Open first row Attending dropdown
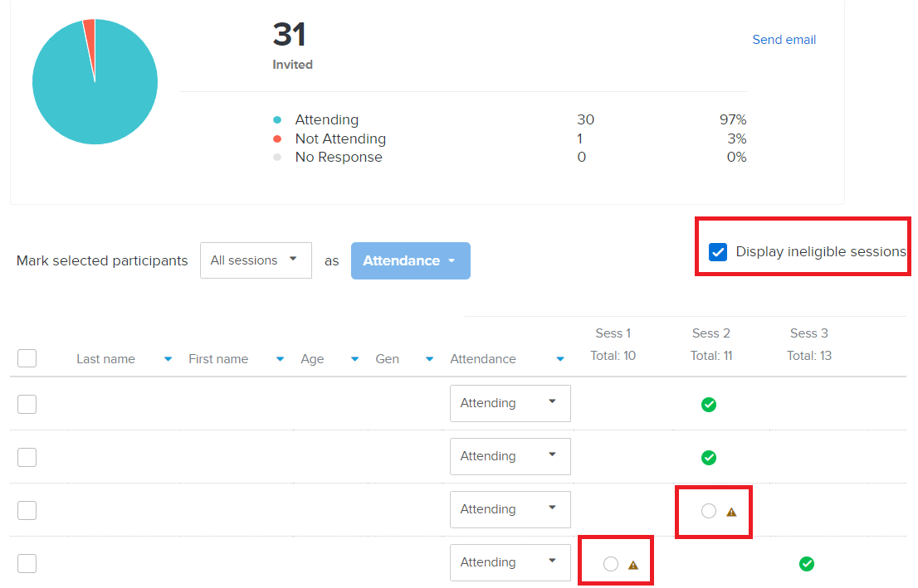This screenshot has width=918, height=588. click(x=510, y=403)
